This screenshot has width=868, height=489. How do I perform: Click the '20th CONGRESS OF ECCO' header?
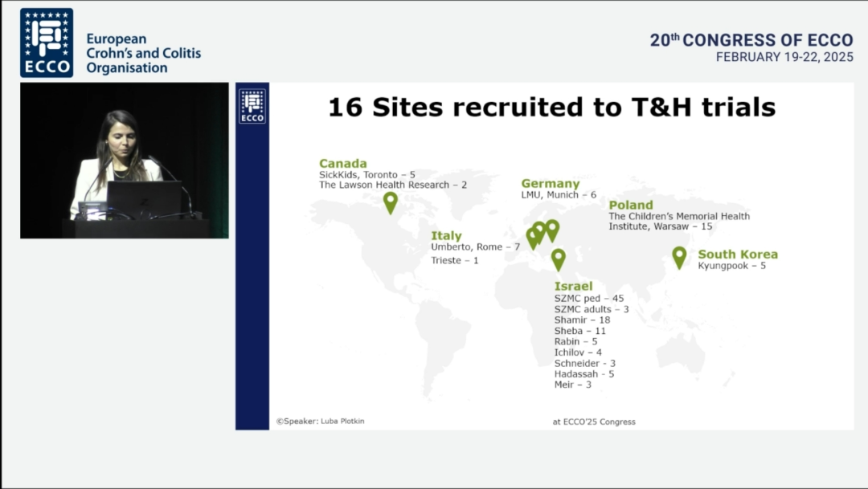(x=751, y=40)
